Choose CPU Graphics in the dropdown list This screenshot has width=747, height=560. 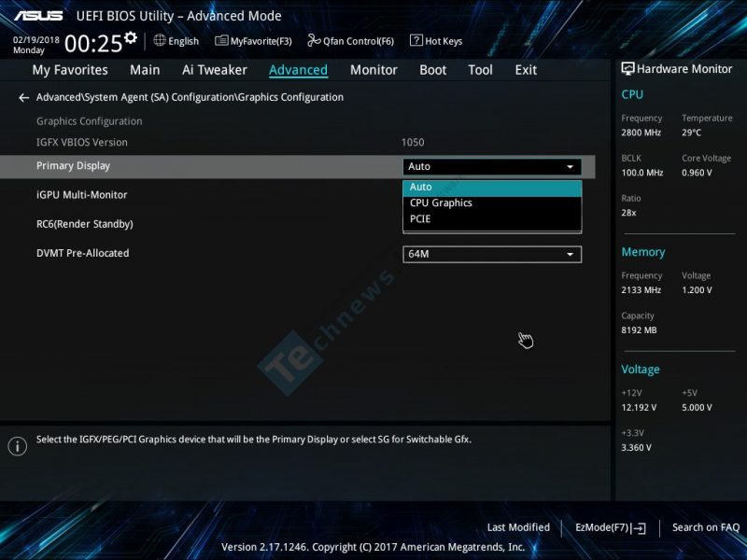tap(492, 203)
